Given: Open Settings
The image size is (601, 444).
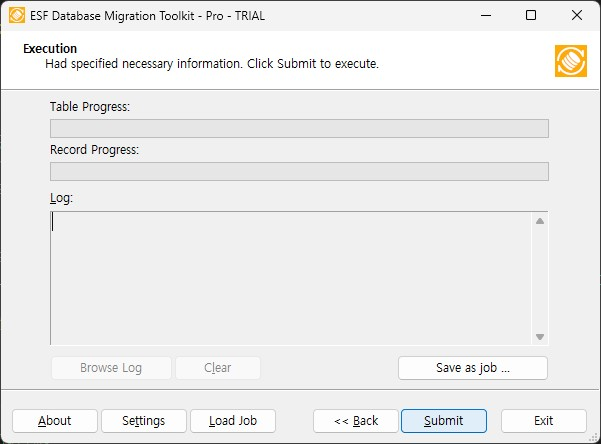Looking at the screenshot, I should (x=144, y=421).
